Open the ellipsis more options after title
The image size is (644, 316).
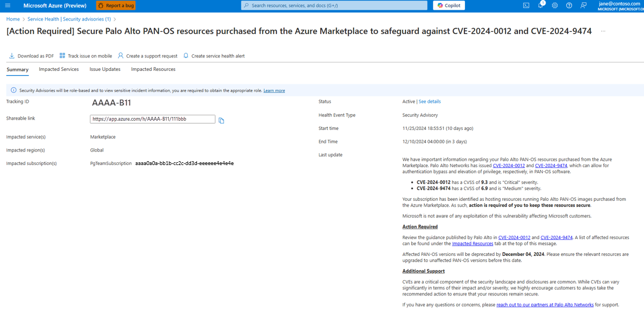tap(603, 31)
